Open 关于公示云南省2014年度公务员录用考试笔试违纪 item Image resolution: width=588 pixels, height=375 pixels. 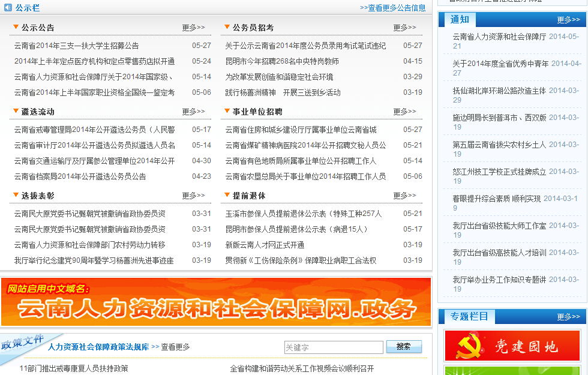pyautogui.click(x=305, y=46)
